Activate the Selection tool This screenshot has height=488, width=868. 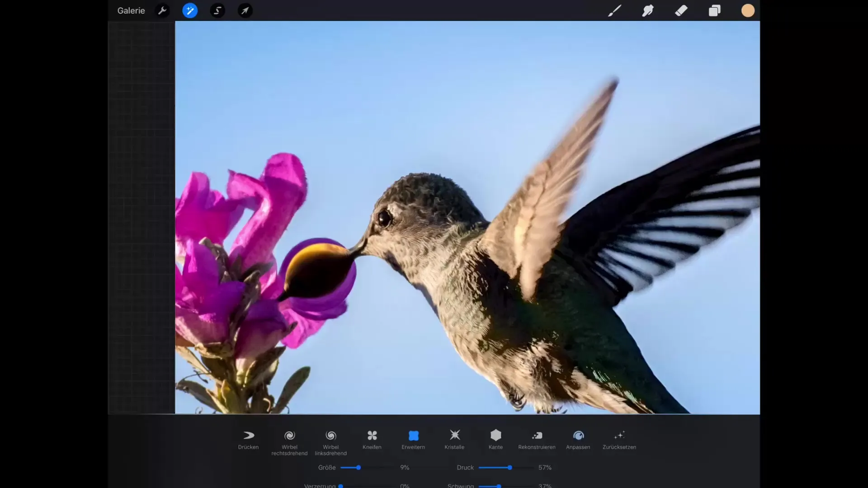point(217,10)
